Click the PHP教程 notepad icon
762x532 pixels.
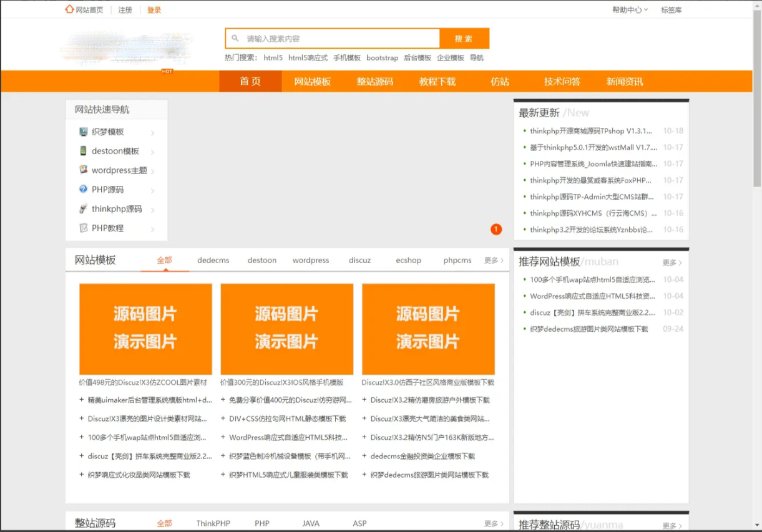(x=84, y=228)
